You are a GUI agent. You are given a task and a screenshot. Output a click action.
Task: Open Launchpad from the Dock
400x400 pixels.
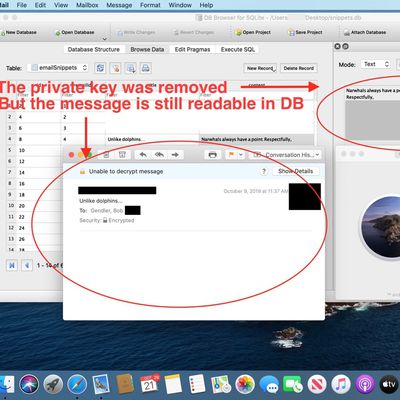[x=53, y=384]
